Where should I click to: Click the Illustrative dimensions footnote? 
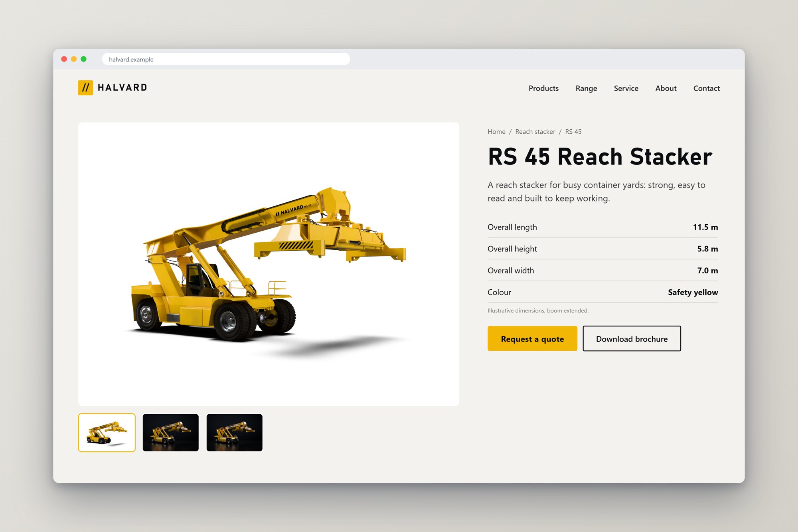[x=538, y=310]
